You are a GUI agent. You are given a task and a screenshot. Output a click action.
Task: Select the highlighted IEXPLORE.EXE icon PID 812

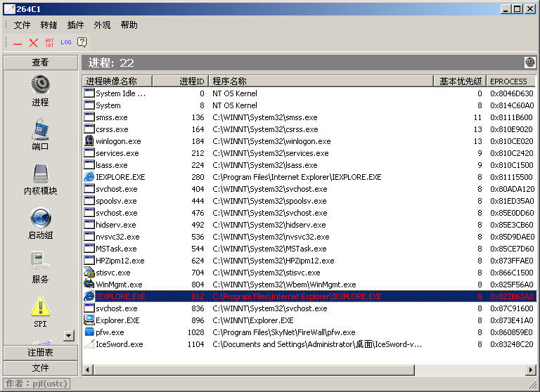[x=89, y=296]
